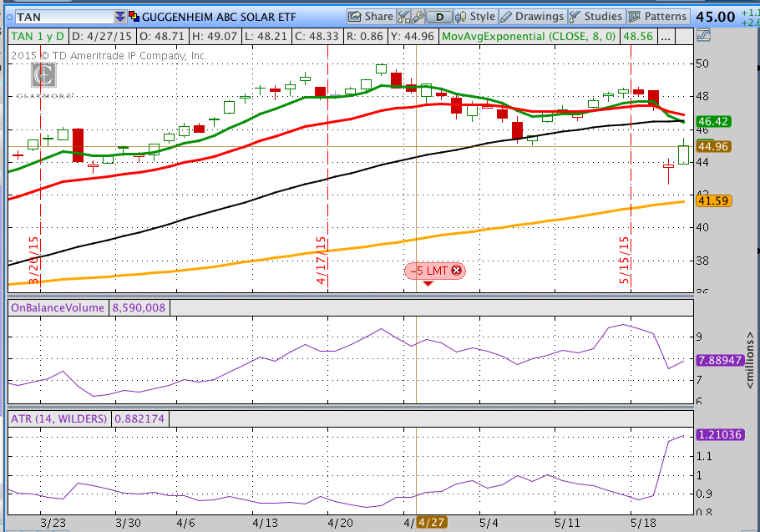Click the D: 4/27/15 date readout
The height and width of the screenshot is (532, 760).
click(x=102, y=37)
